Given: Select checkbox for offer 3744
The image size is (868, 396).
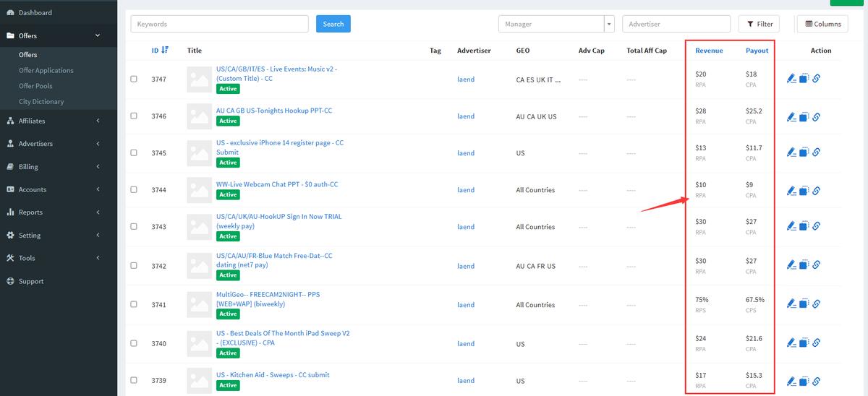Looking at the screenshot, I should [x=134, y=189].
